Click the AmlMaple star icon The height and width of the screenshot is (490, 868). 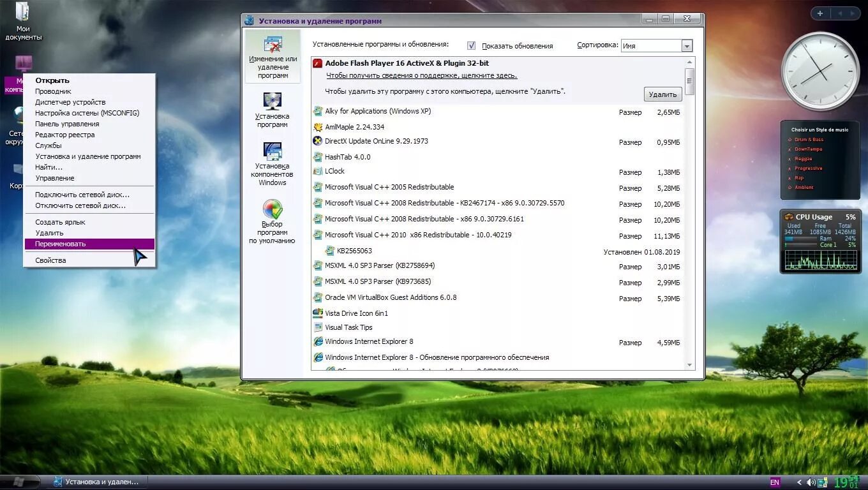tap(318, 127)
